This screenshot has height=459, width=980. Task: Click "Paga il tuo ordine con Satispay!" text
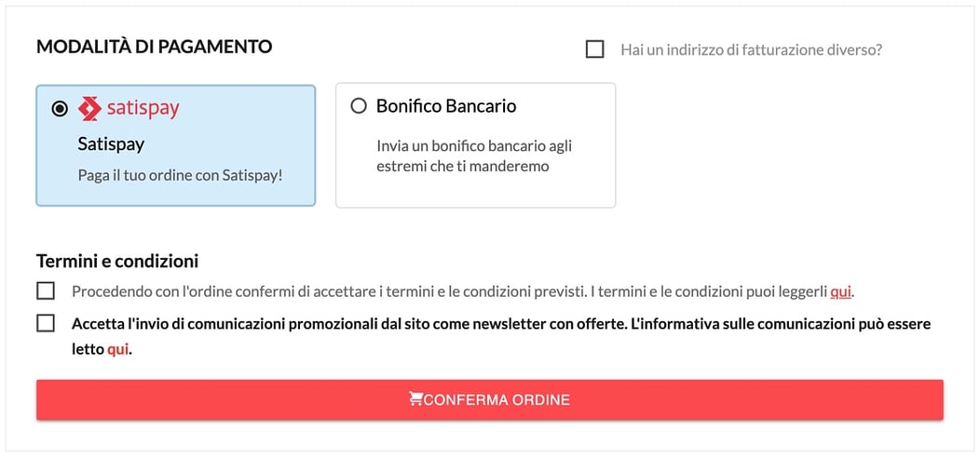click(181, 175)
